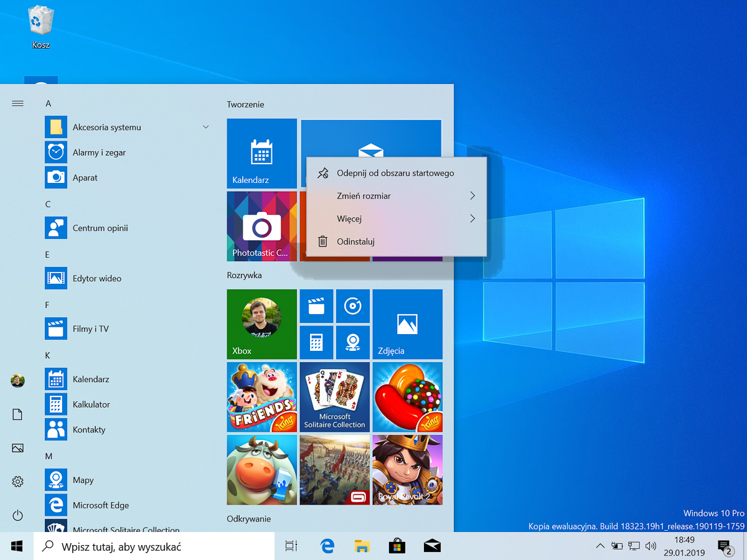Open the cow farm game tile
The width and height of the screenshot is (747, 560).
click(x=261, y=470)
